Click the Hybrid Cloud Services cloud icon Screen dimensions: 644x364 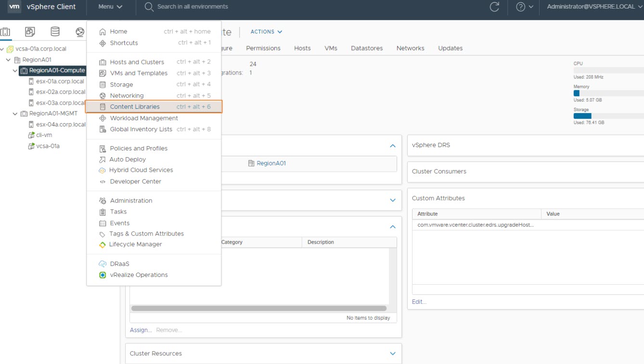[102, 170]
